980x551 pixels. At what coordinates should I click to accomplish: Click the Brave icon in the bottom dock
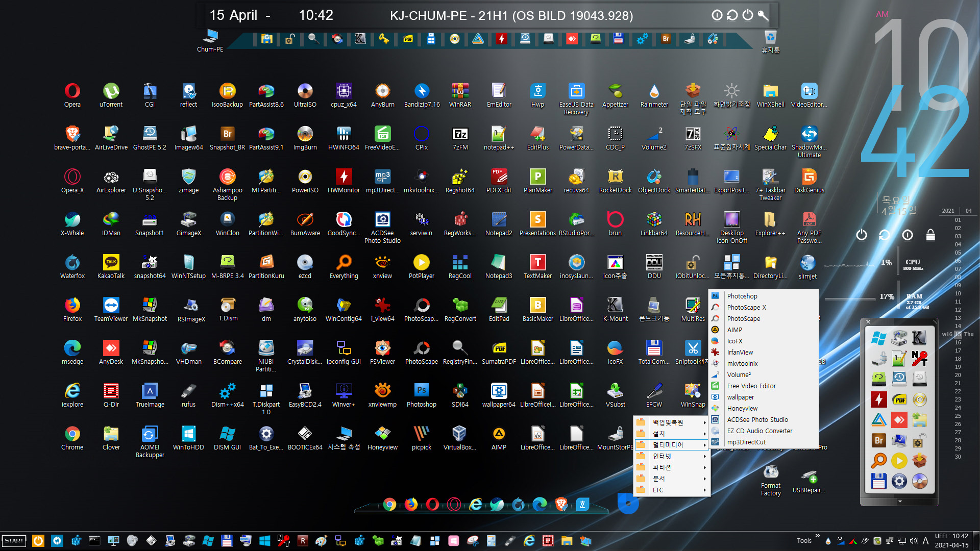[561, 505]
